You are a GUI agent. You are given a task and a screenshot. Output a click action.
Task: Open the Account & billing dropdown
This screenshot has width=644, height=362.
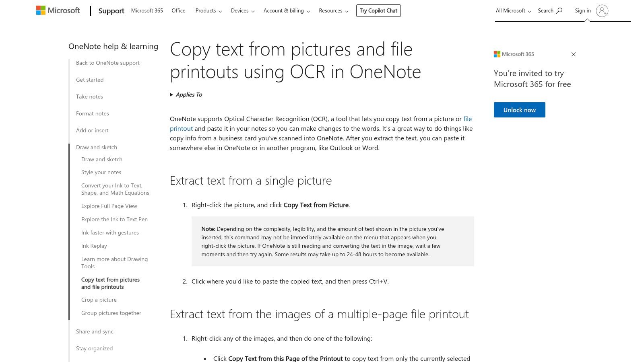pos(286,11)
